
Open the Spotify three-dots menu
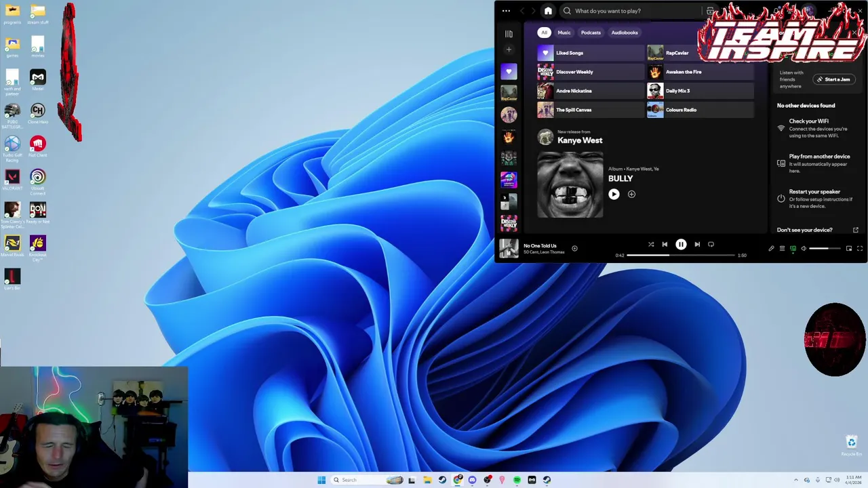click(506, 11)
